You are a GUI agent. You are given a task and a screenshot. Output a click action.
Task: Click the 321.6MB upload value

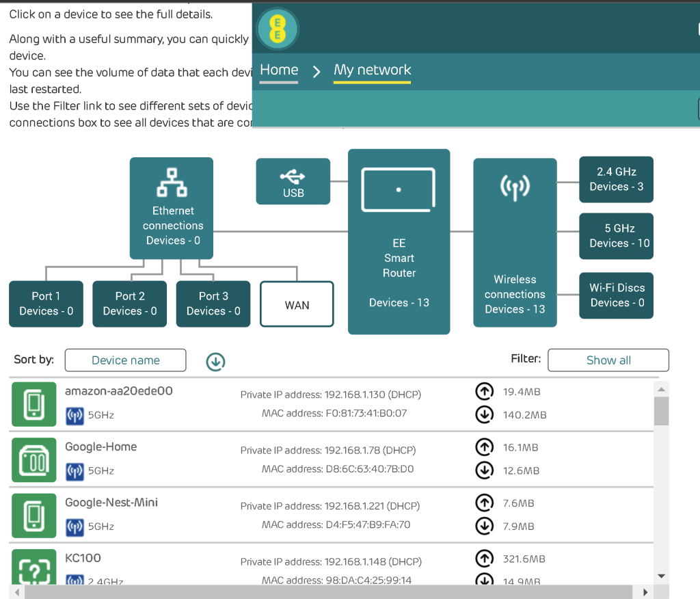coord(524,559)
